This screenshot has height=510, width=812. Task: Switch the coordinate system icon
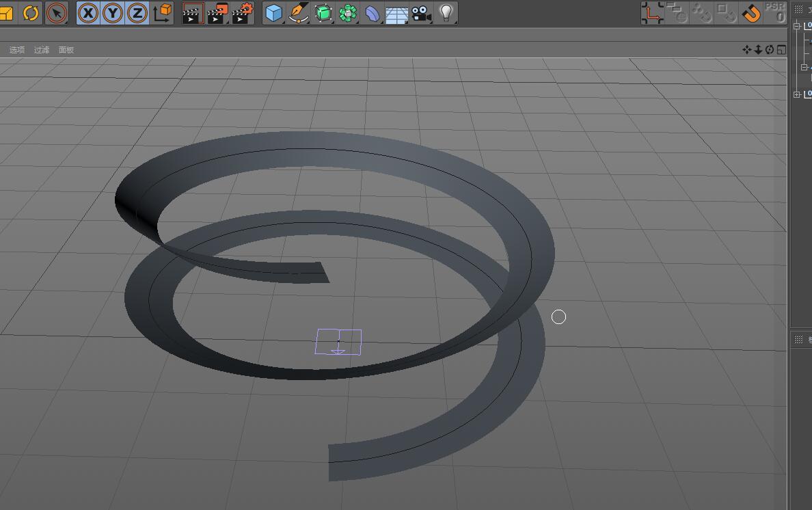[x=162, y=13]
